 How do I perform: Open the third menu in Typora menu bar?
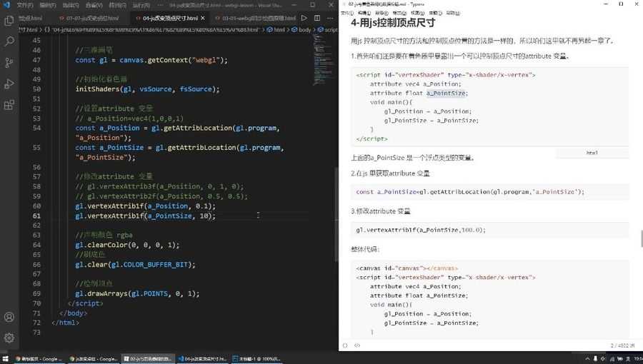(382, 13)
